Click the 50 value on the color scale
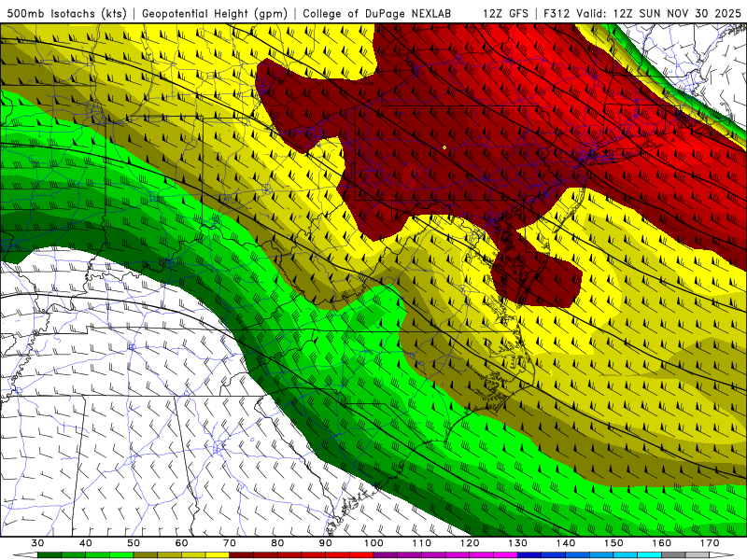Viewport: 747px width, 560px height. [x=134, y=543]
